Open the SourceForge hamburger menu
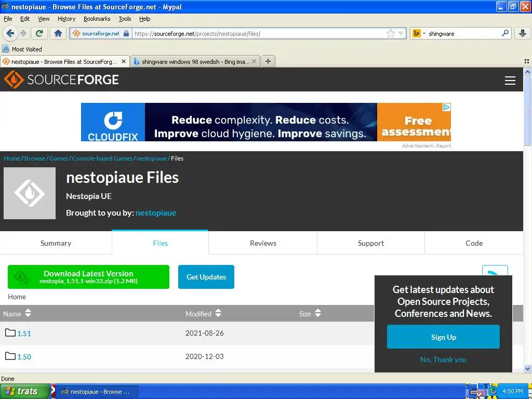 point(510,81)
